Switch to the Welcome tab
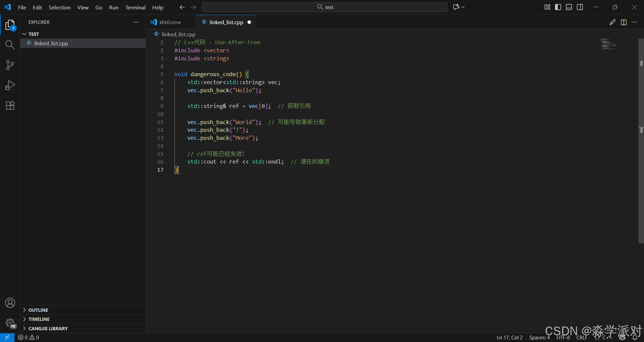The image size is (644, 342). pyautogui.click(x=171, y=22)
